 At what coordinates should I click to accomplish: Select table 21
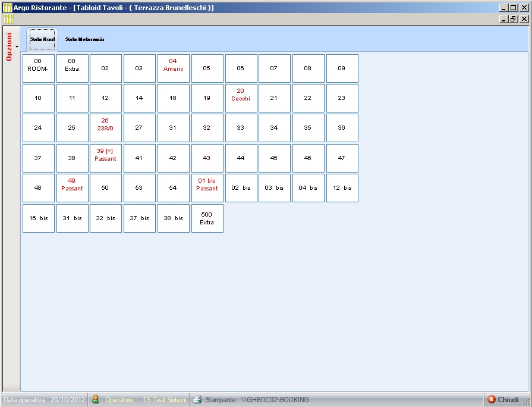(275, 98)
